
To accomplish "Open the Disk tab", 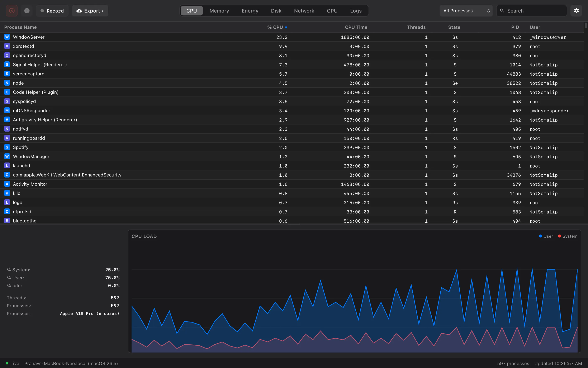I will (x=276, y=11).
